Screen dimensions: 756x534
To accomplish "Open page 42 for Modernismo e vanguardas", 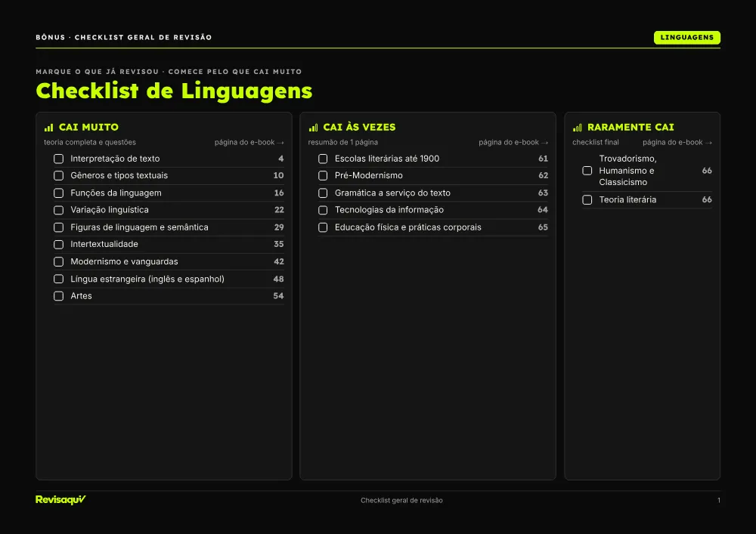I will pyautogui.click(x=279, y=261).
